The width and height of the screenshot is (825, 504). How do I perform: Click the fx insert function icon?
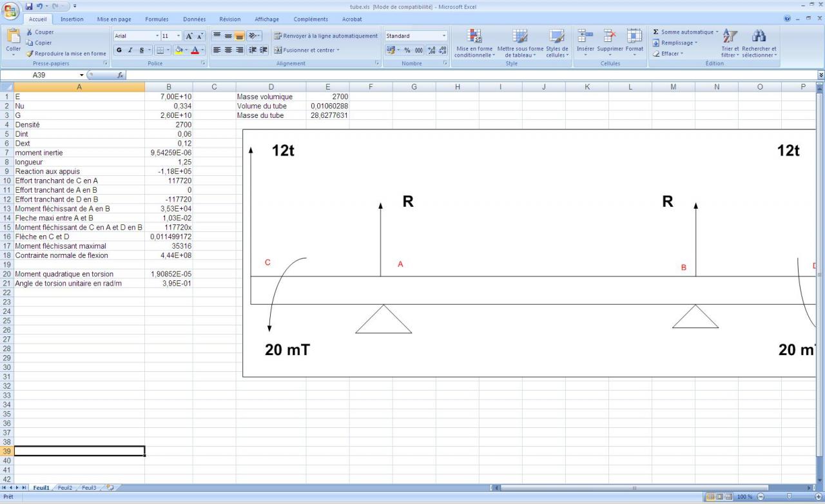121,75
